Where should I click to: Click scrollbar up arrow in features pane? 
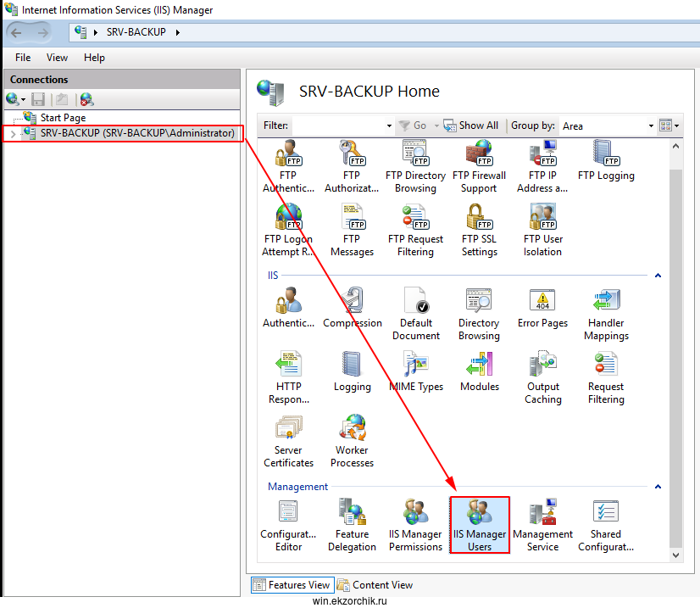675,146
